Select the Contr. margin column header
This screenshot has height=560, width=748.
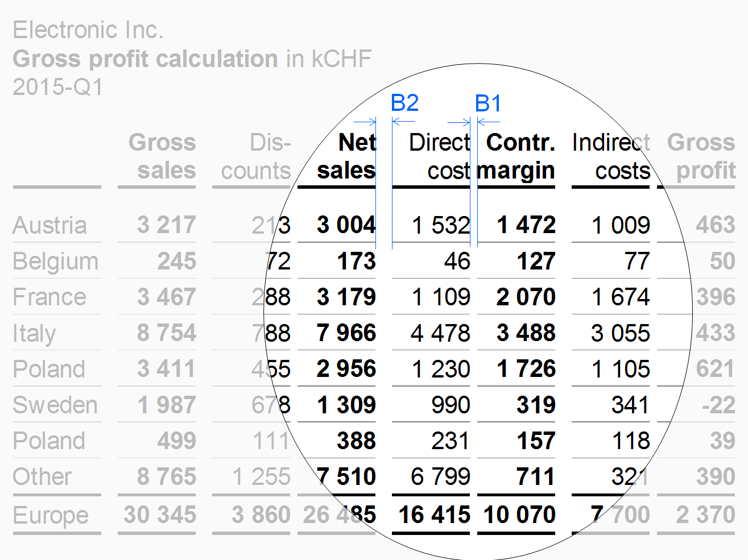coord(516,156)
